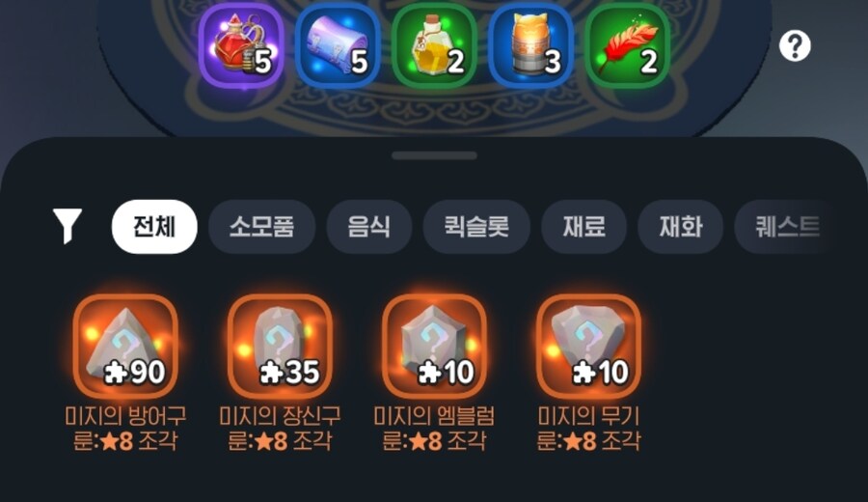Switch to the 소모품 category tab

261,227
